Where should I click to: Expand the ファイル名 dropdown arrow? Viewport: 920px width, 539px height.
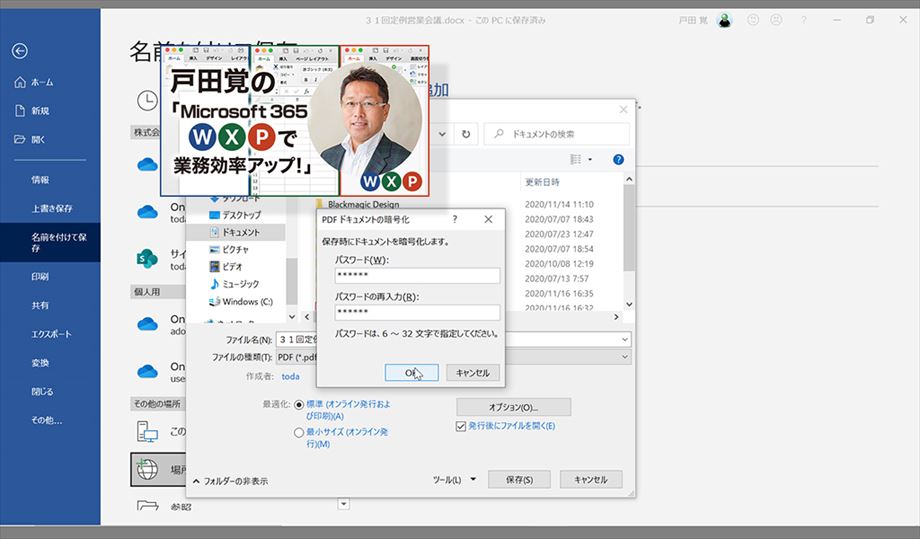625,340
